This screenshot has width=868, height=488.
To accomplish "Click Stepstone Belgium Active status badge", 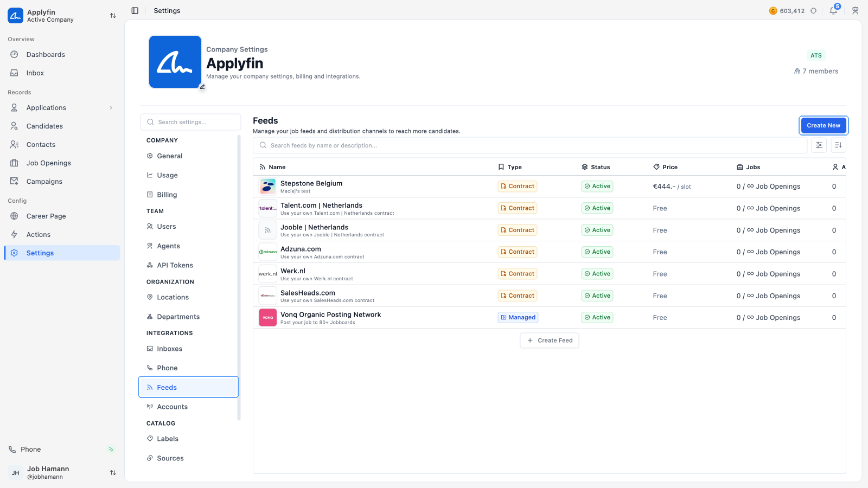I will coord(597,187).
